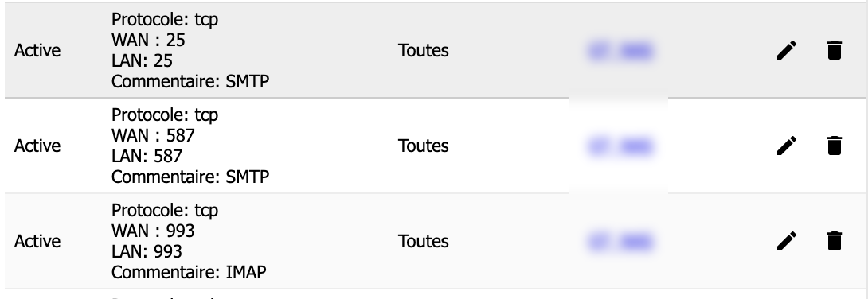Edit the port 587 SMTP rule
Viewport: 868px width, 299px height.
coord(787,146)
